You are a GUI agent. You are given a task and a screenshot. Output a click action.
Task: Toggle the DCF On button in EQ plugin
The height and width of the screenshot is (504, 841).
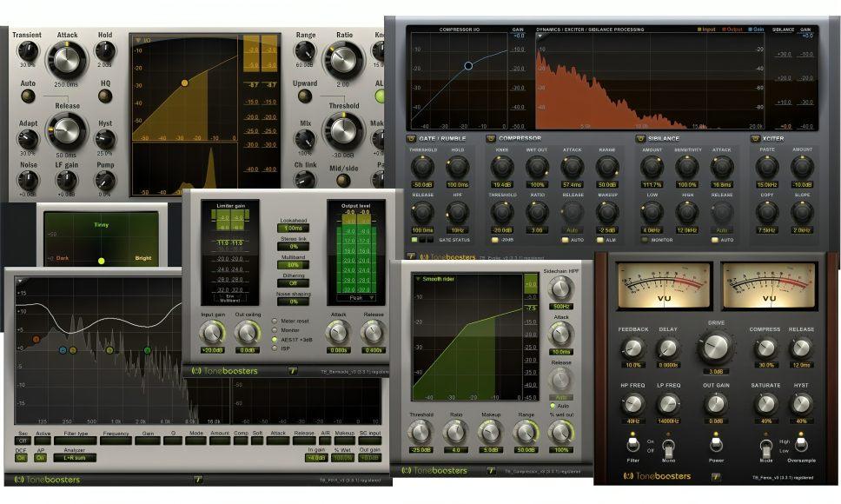[21, 458]
